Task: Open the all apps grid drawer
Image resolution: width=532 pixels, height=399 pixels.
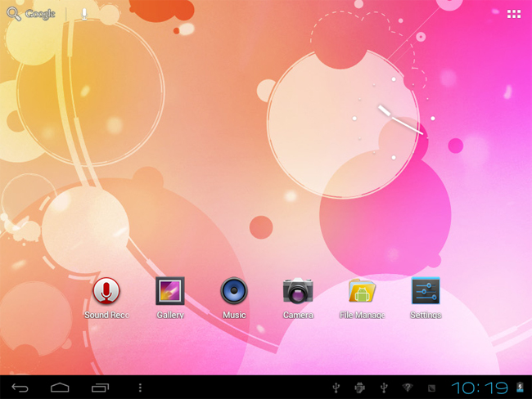Action: (x=514, y=14)
